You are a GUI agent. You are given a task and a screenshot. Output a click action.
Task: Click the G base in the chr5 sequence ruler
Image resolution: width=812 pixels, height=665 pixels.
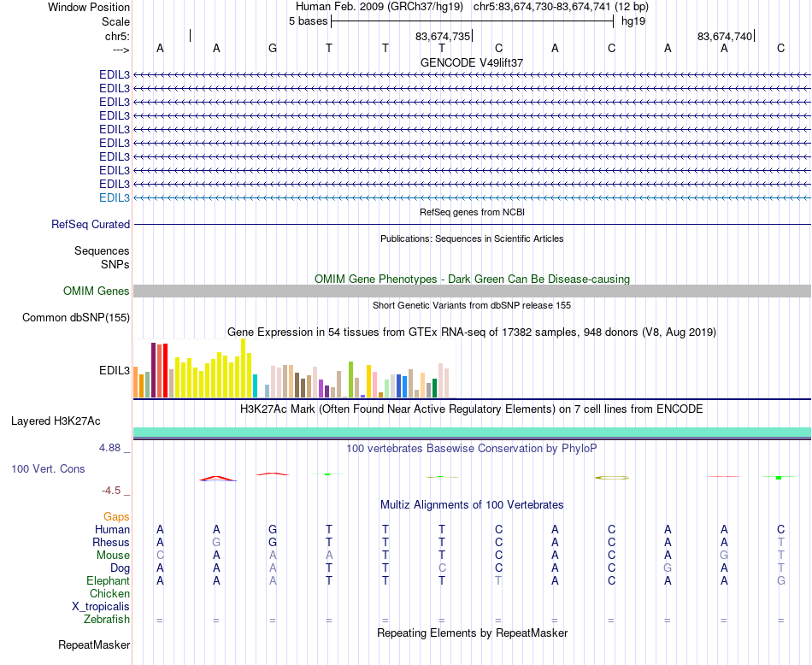pos(273,48)
